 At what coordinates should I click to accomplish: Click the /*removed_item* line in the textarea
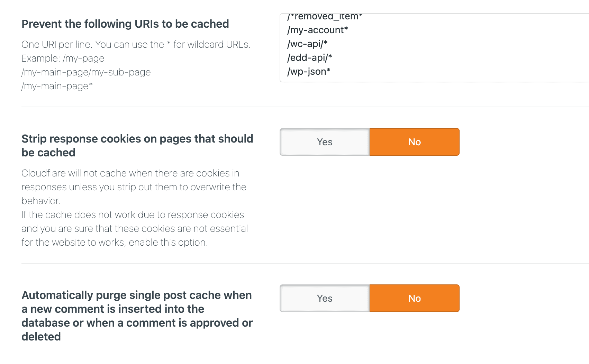pos(325,17)
